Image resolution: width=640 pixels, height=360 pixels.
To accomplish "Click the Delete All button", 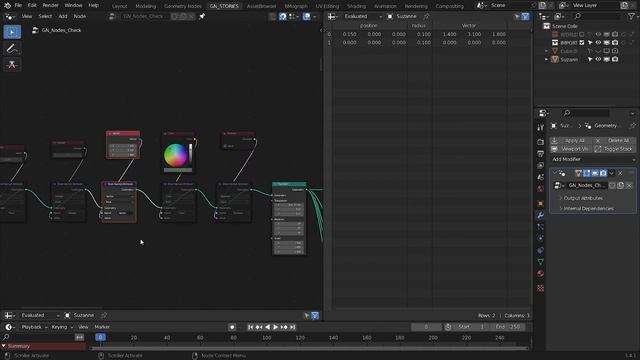I will coord(614,140).
